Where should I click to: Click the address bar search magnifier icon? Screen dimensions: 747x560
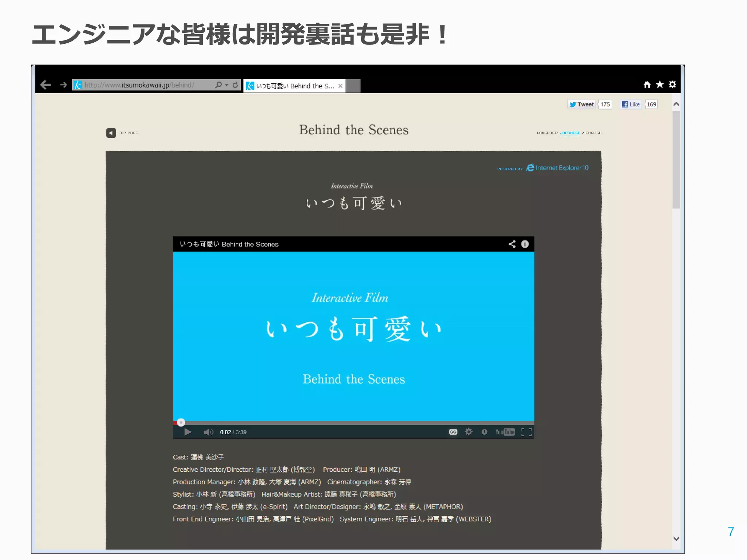point(218,85)
